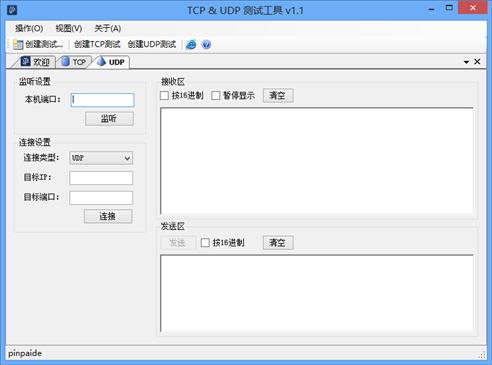Switch to the 欢迎 tab
Screen dimensions: 492x365
coord(35,62)
